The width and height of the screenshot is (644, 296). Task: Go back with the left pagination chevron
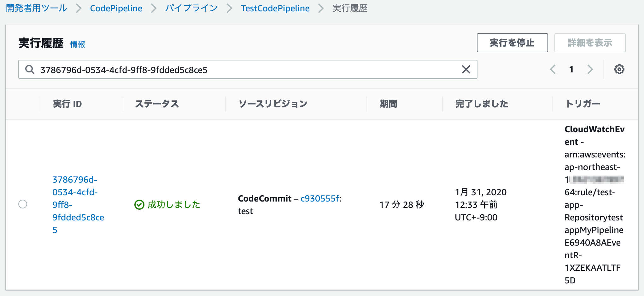point(552,69)
